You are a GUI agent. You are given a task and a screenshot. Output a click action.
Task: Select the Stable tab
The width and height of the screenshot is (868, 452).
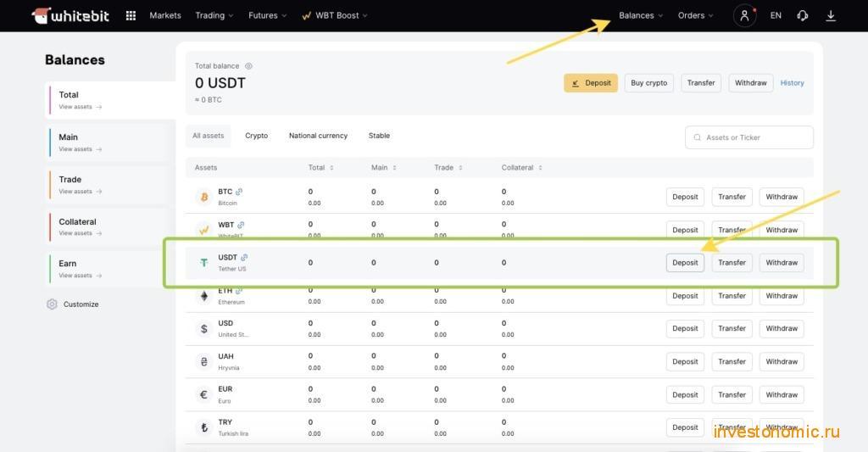(x=379, y=136)
